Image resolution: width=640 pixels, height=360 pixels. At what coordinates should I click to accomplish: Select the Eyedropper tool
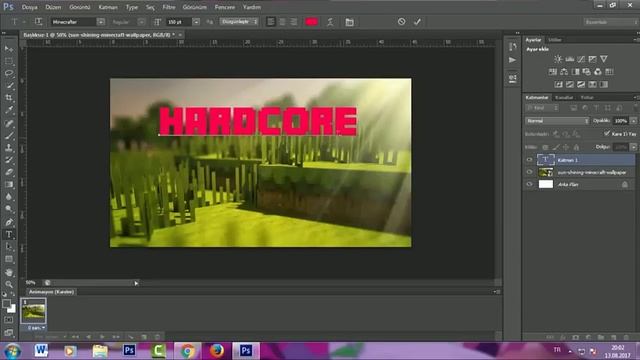coord(9,110)
